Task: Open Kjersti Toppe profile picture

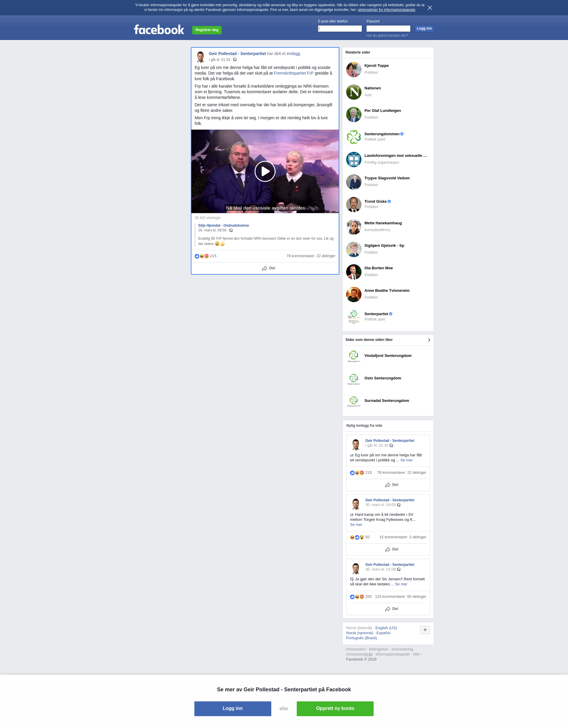Action: point(354,69)
